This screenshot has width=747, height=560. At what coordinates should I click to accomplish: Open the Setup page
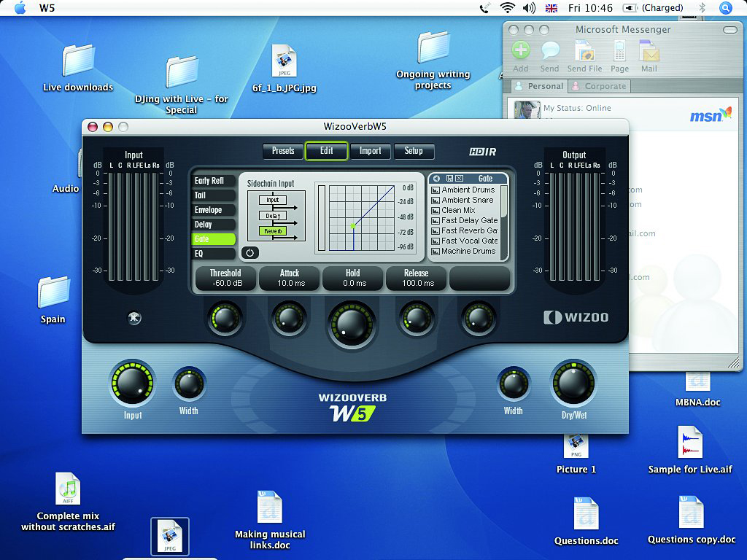coord(414,151)
